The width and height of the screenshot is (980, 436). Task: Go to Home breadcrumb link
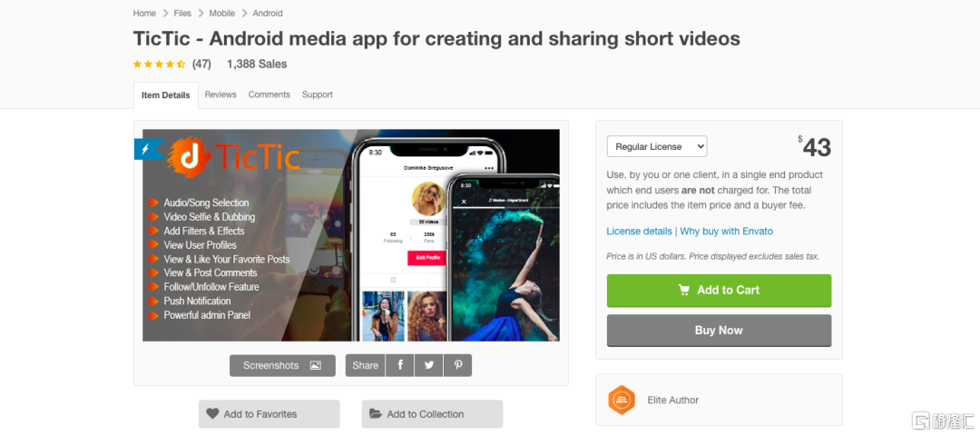coord(144,13)
